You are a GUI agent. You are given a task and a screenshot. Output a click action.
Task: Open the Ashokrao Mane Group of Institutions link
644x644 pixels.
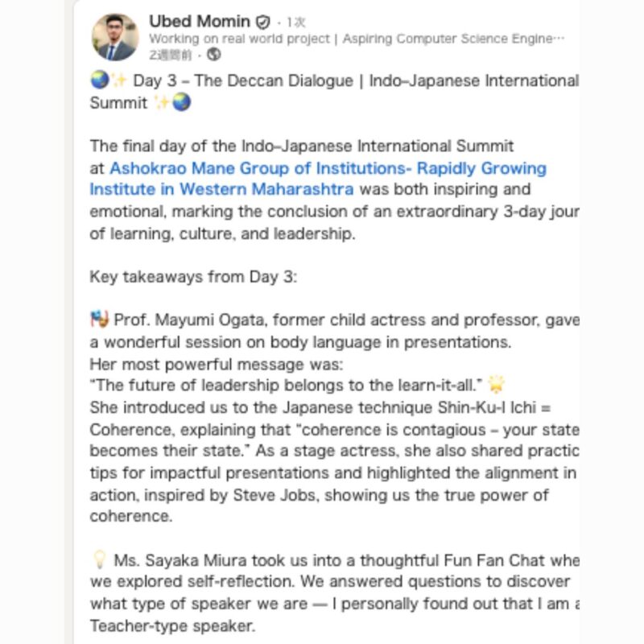[328, 168]
